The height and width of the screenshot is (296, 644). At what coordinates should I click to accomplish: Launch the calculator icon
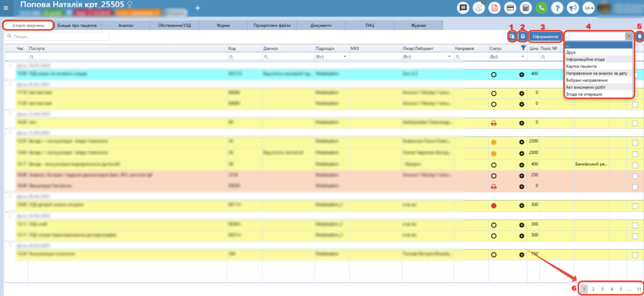tap(526, 8)
